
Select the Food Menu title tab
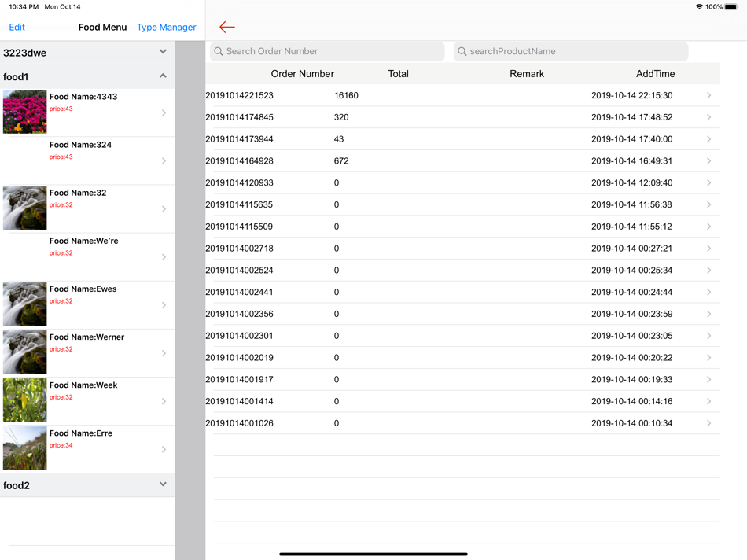(x=102, y=28)
